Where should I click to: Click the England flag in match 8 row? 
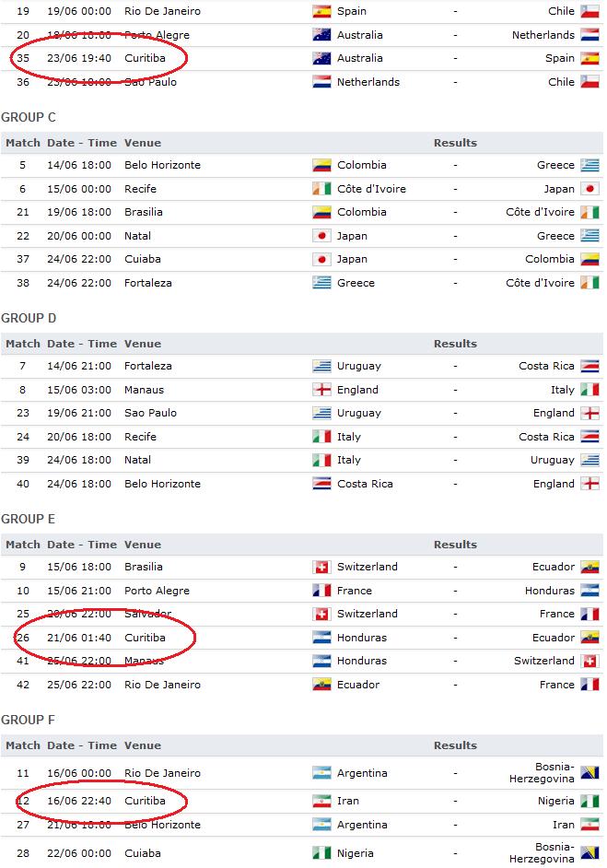(x=321, y=390)
